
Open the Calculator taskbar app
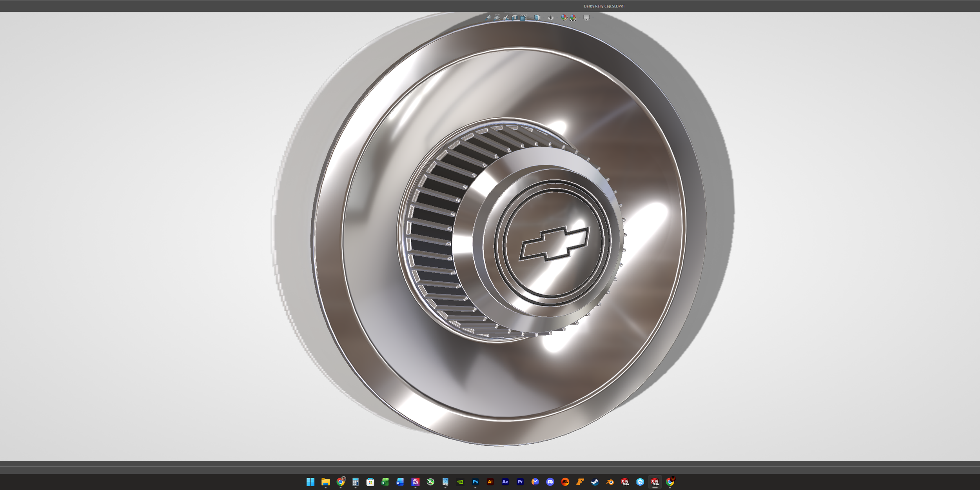coord(356,482)
